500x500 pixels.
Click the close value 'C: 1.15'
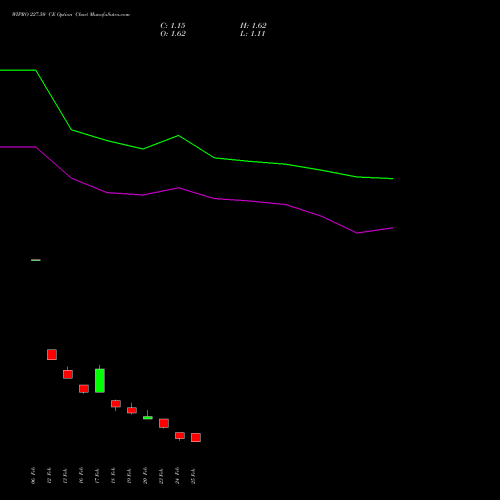(x=173, y=26)
